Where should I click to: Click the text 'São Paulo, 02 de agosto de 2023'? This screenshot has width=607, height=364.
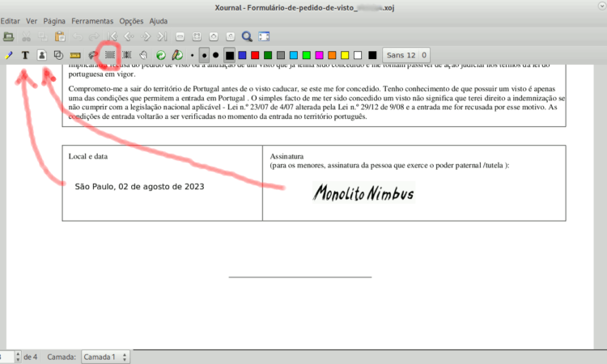[139, 186]
